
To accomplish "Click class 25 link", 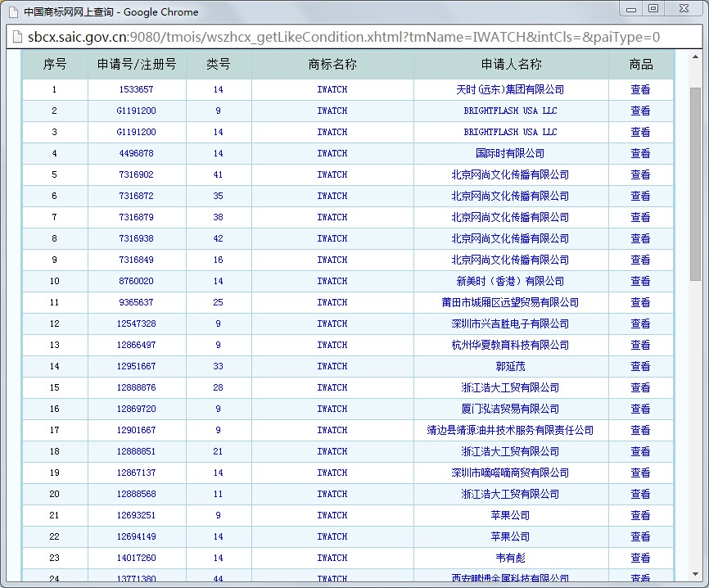I will pyautogui.click(x=218, y=302).
